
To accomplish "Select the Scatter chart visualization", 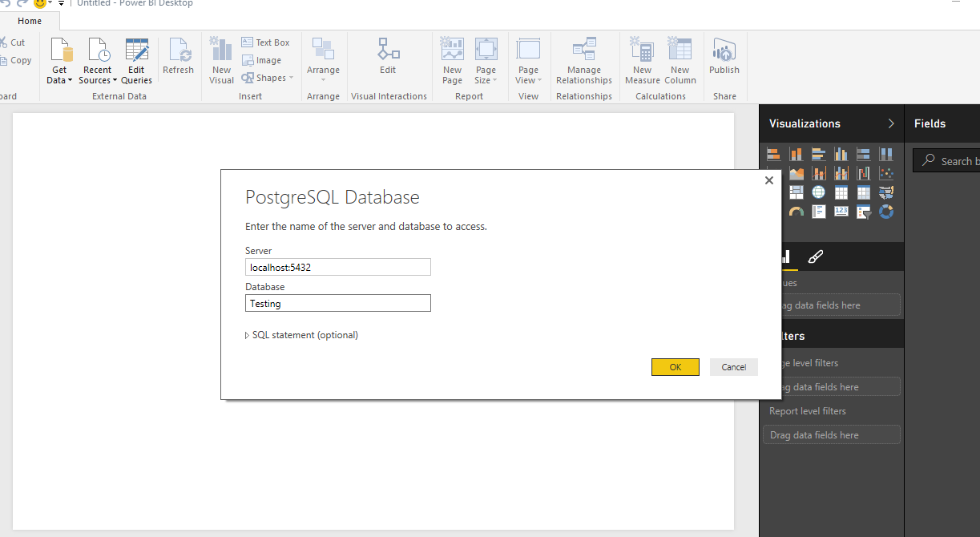I will tap(886, 173).
